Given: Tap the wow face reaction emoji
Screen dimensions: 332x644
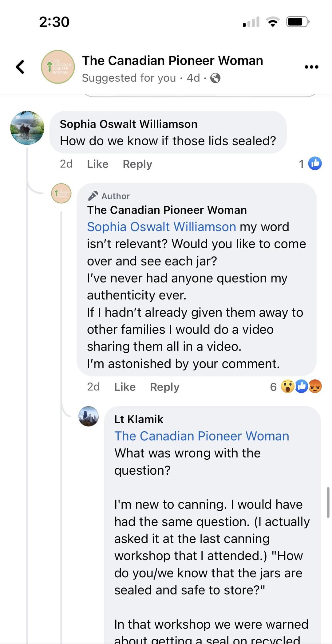Looking at the screenshot, I should [288, 387].
